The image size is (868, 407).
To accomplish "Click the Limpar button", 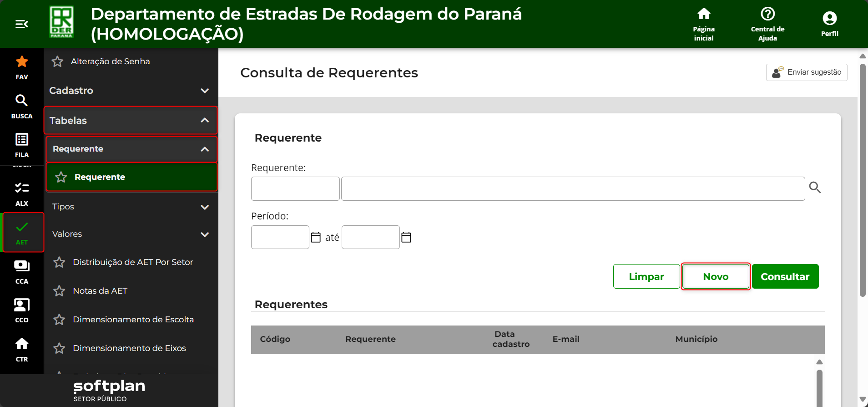I will (646, 276).
